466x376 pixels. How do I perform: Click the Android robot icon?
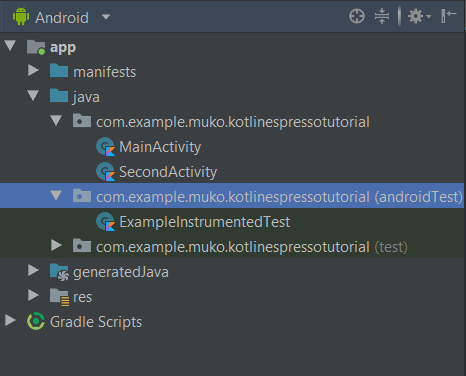21,16
